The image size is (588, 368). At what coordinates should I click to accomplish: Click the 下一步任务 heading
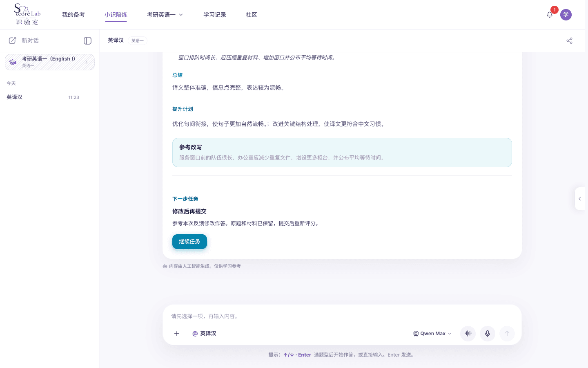coord(185,199)
